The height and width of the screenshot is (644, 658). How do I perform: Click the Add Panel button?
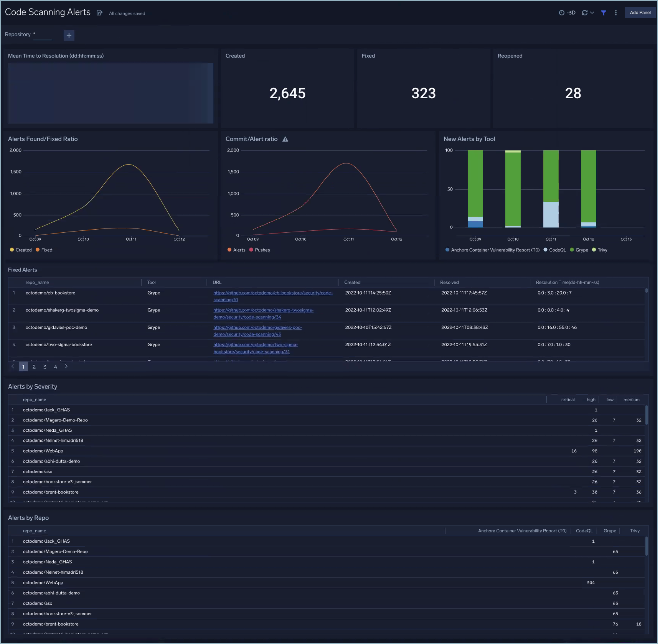(640, 13)
